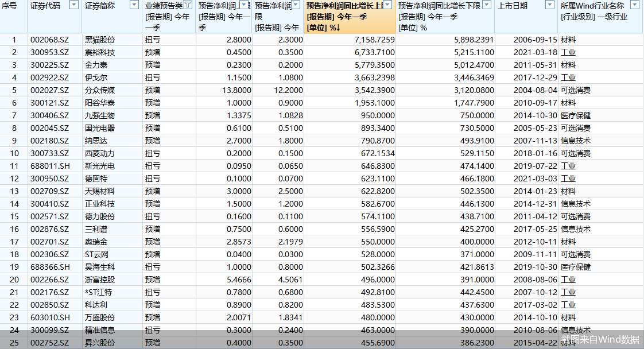Select the 分众传媒 security name cell
644x349 pixels.
[100, 90]
